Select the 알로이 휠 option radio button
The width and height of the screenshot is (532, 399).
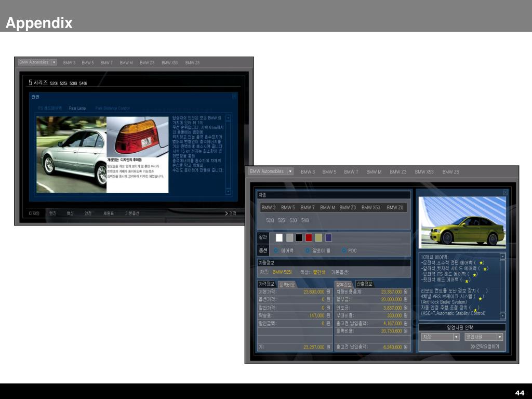point(308,251)
